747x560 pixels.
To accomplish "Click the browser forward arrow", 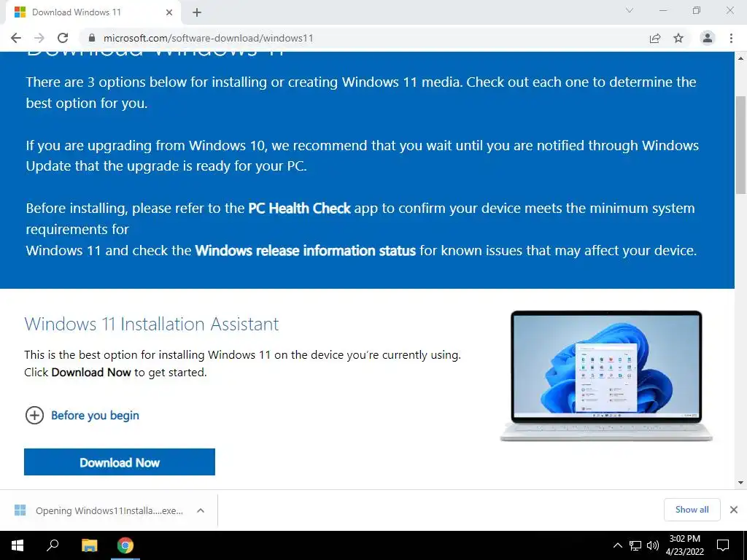I will 39,38.
